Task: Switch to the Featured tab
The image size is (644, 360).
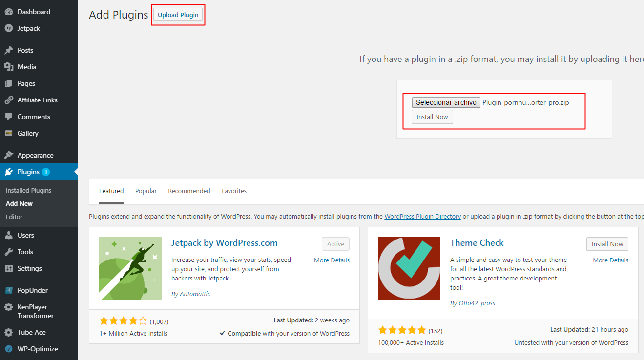Action: (111, 191)
